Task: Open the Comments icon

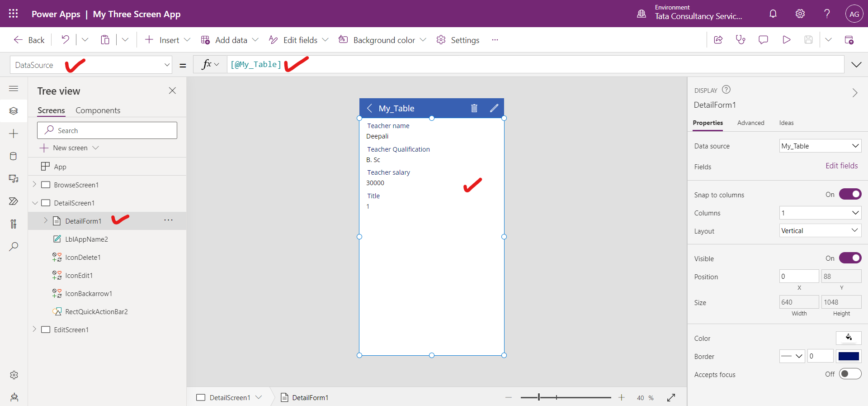Action: [763, 40]
